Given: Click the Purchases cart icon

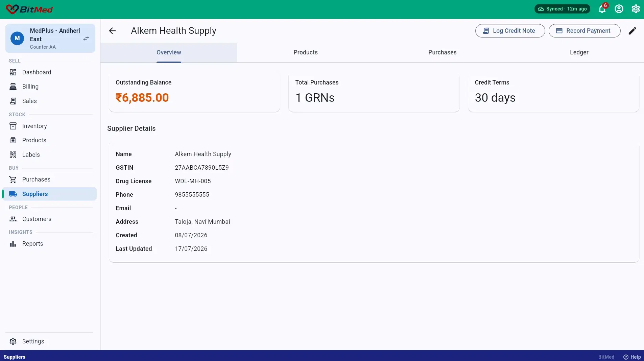Looking at the screenshot, I should 13,179.
